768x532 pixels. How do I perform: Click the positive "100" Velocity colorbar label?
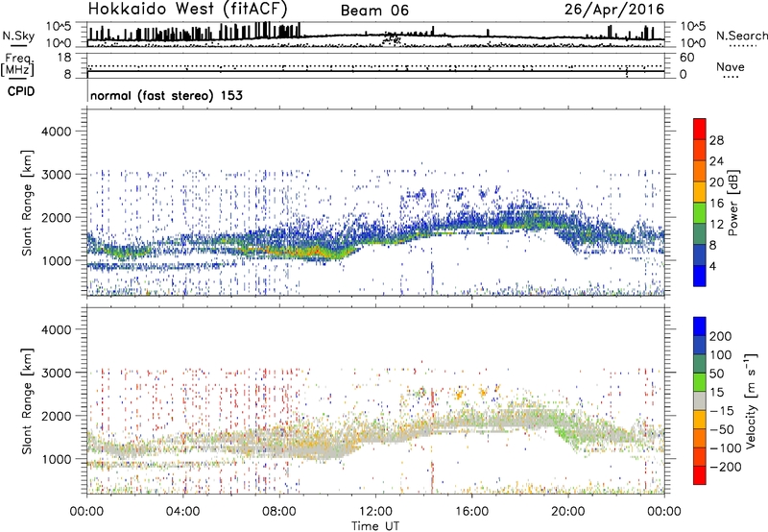[721, 355]
